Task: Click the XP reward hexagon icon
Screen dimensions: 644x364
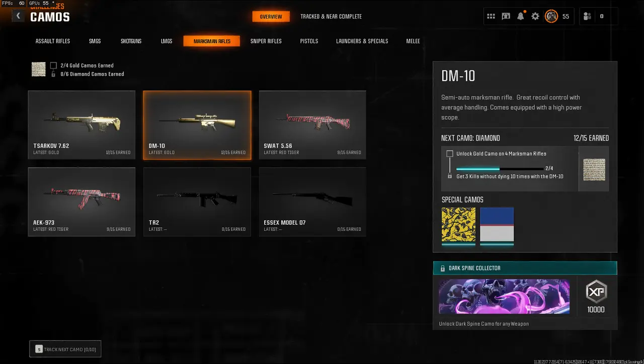Action: 596,292
